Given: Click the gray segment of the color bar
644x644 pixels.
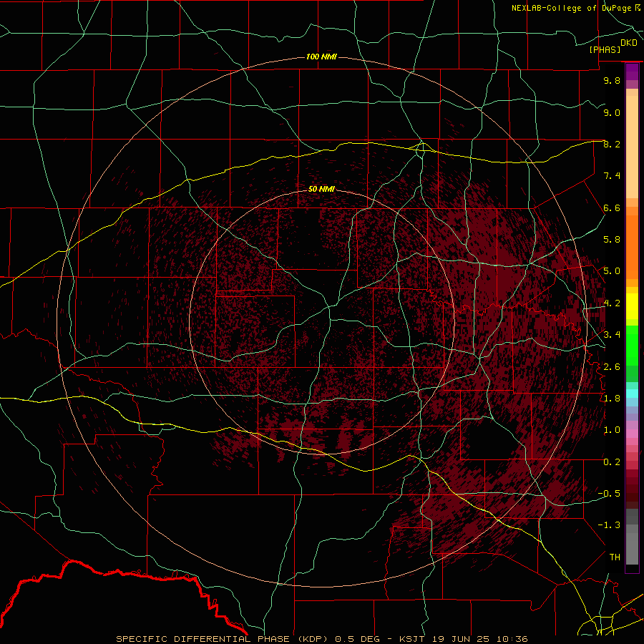Looking at the screenshot, I should [x=632, y=538].
